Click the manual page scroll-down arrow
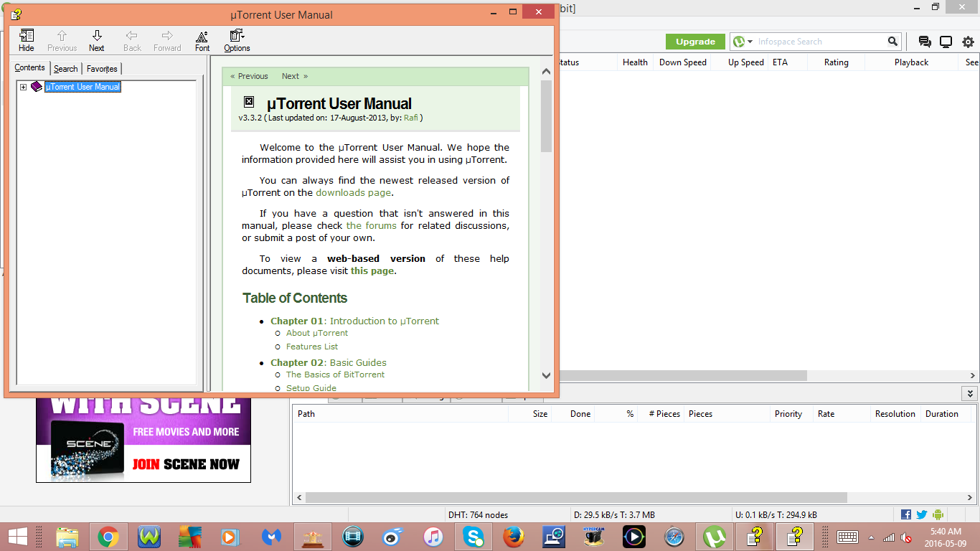 (546, 375)
